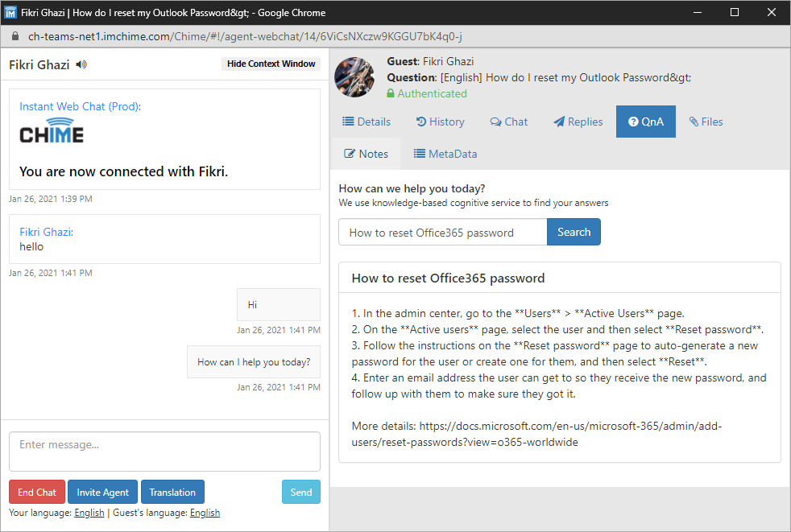This screenshot has height=532, width=791.
Task: Click the Enter message text box
Action: coord(164,452)
